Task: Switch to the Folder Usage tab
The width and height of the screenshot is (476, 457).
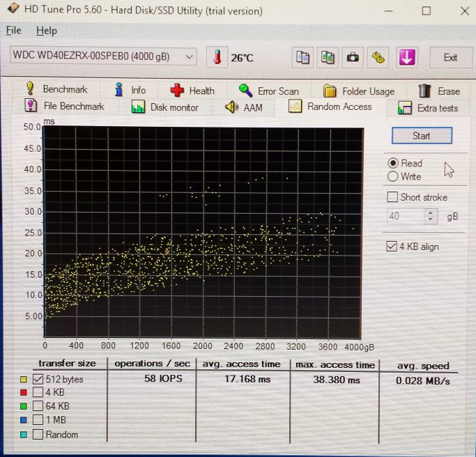Action: tap(359, 91)
